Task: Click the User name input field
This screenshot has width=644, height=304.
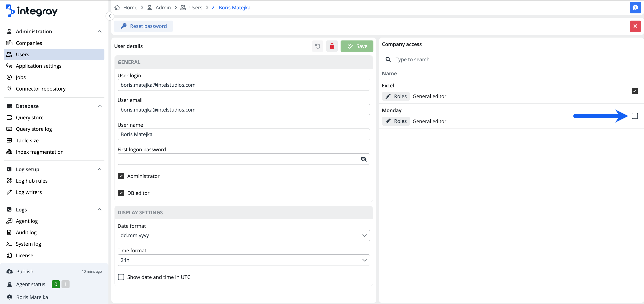Action: [243, 134]
